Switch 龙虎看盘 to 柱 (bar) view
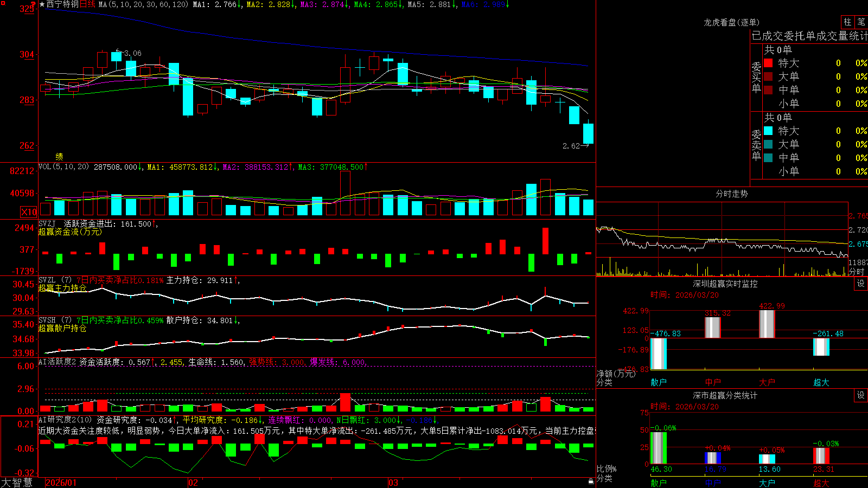868x488 pixels. tap(847, 22)
